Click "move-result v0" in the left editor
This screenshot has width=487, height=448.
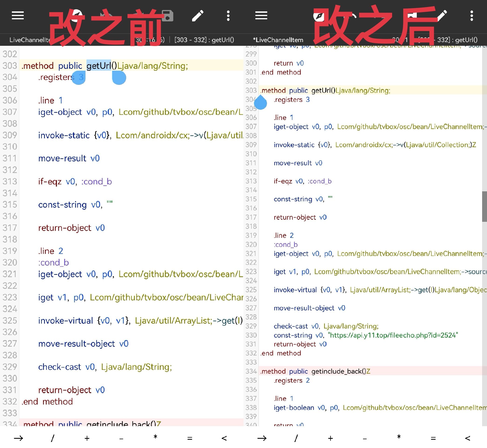pyautogui.click(x=69, y=158)
